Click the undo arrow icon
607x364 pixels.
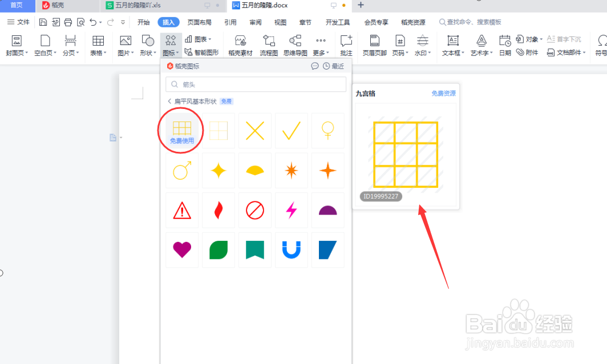(93, 22)
